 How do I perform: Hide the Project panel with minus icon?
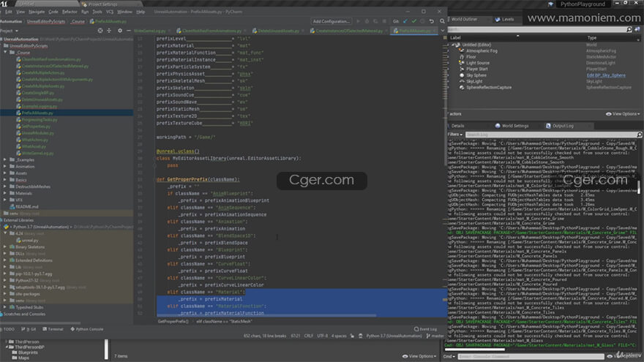point(129,31)
